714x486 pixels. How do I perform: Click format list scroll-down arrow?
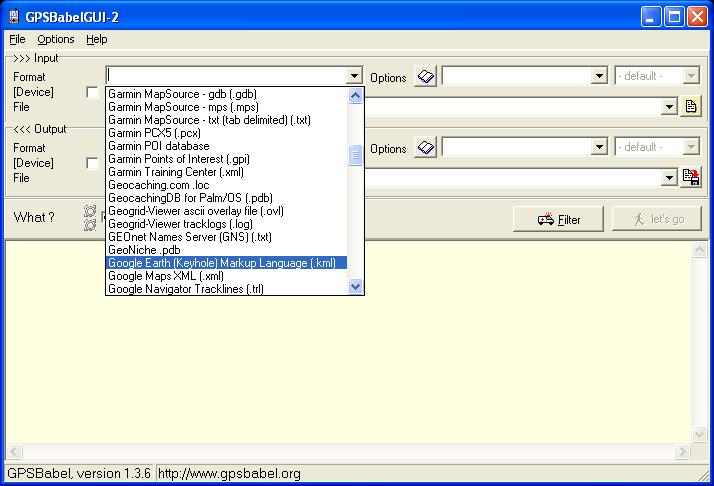point(355,286)
